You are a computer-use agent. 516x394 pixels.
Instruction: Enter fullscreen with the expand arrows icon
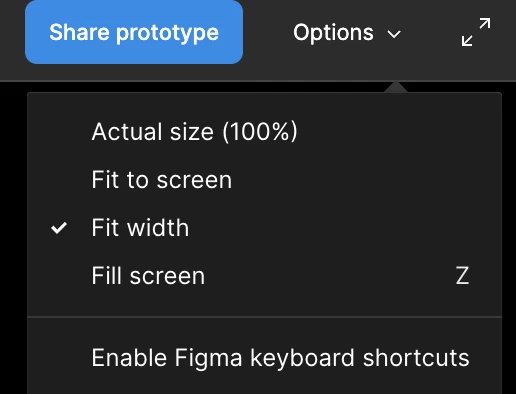[x=476, y=32]
